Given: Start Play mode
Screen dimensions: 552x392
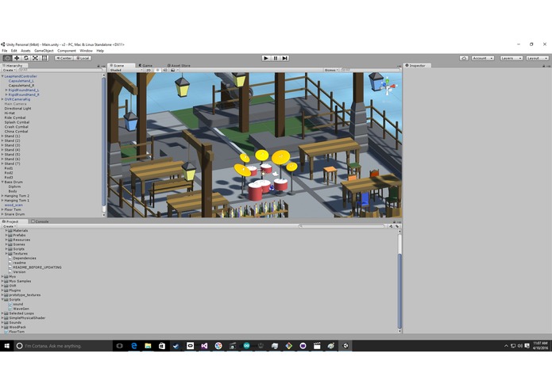Looking at the screenshot, I should [x=266, y=58].
